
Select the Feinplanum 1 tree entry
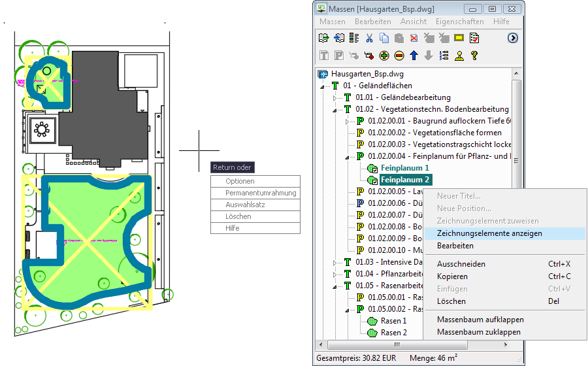[404, 168]
